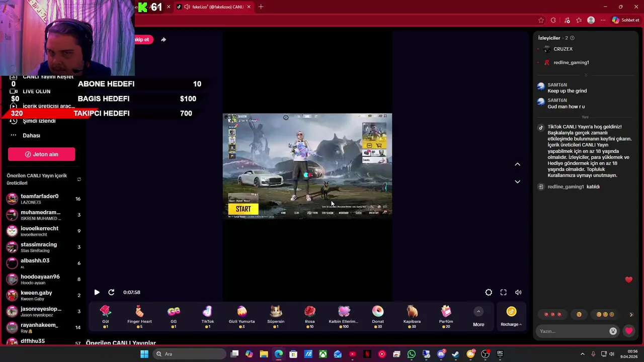Click the Jeton alın button
The height and width of the screenshot is (362, 644).
point(42,154)
